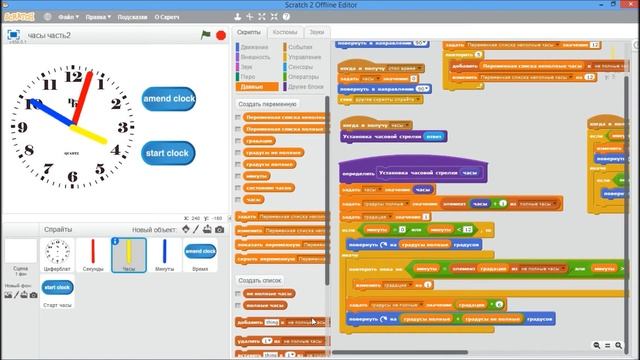640x360 pixels.
Task: Select the Минуты sprite thumbnail
Action: [x=164, y=256]
